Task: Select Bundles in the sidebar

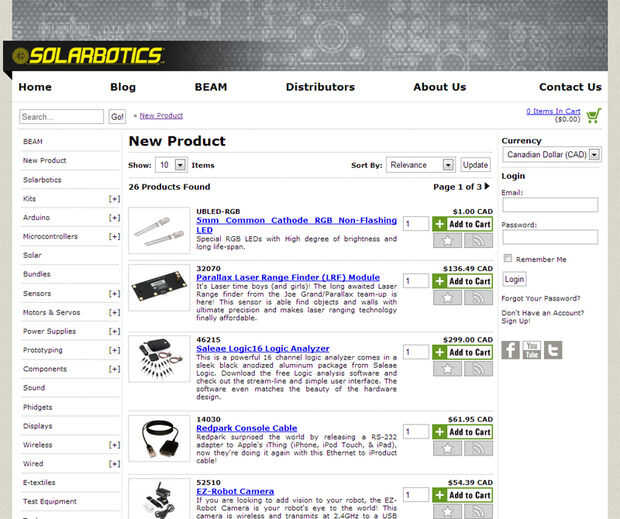Action: pos(37,274)
